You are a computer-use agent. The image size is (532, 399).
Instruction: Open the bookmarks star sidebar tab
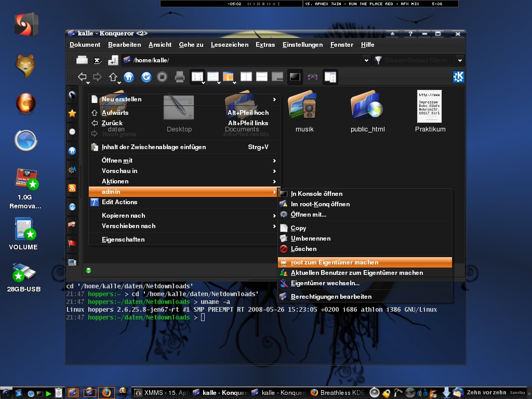click(72, 113)
